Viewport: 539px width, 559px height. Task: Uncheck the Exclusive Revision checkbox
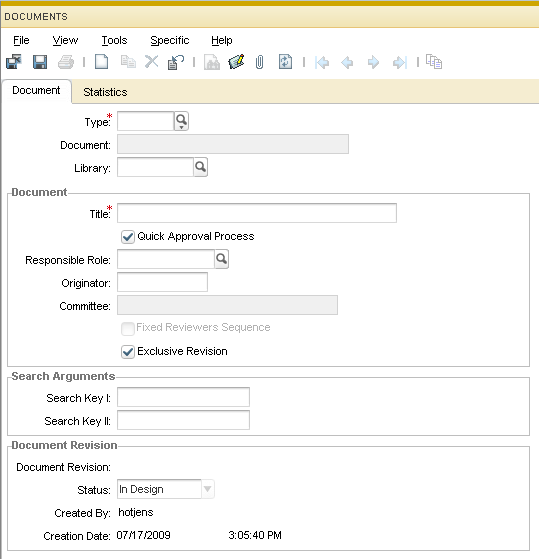point(128,352)
